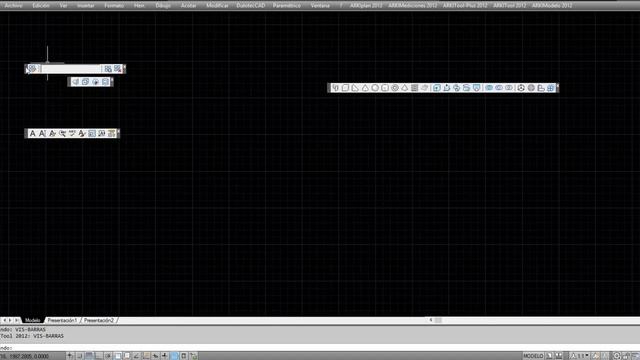Select the 3D Move tool
This screenshot has height=360, width=640.
[521, 88]
